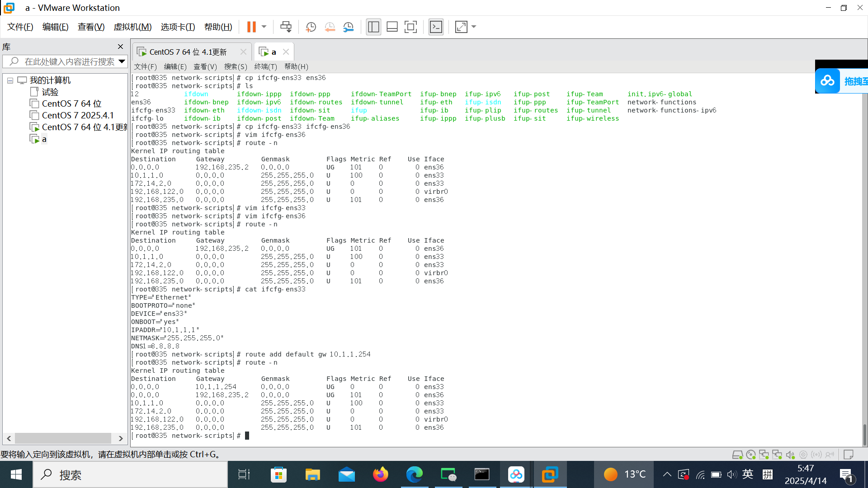Click the library horizontal scrollbar
The width and height of the screenshot is (868, 488).
click(x=63, y=438)
